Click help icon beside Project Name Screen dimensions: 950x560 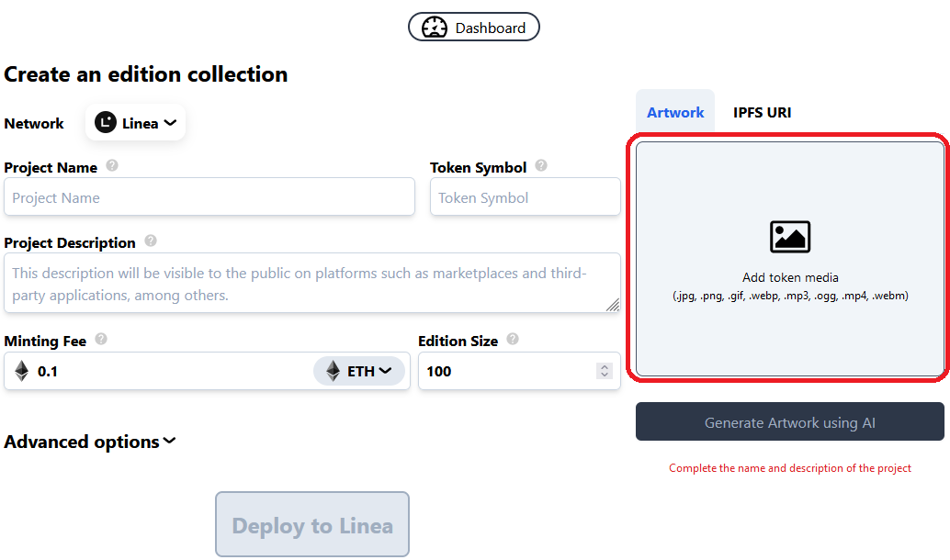pos(112,166)
